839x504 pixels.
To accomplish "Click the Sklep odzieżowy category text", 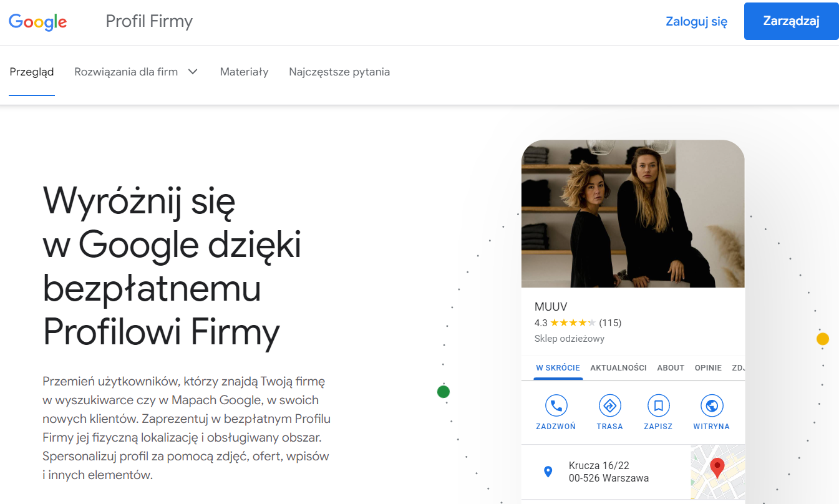I will tap(570, 339).
